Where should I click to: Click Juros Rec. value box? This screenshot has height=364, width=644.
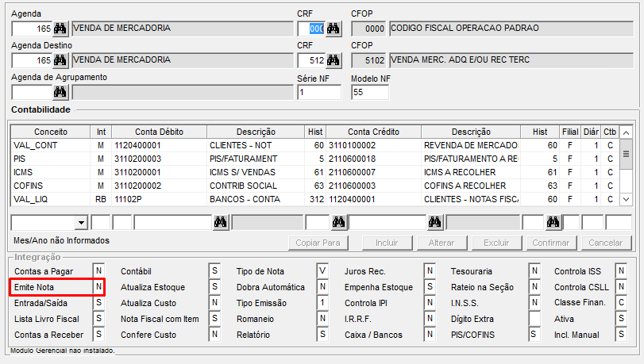tap(430, 271)
